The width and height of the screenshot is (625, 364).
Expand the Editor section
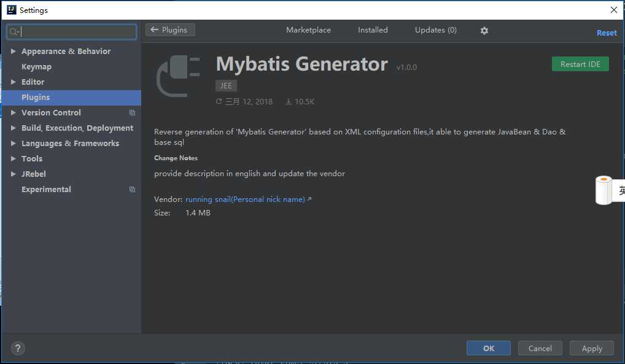pos(13,82)
